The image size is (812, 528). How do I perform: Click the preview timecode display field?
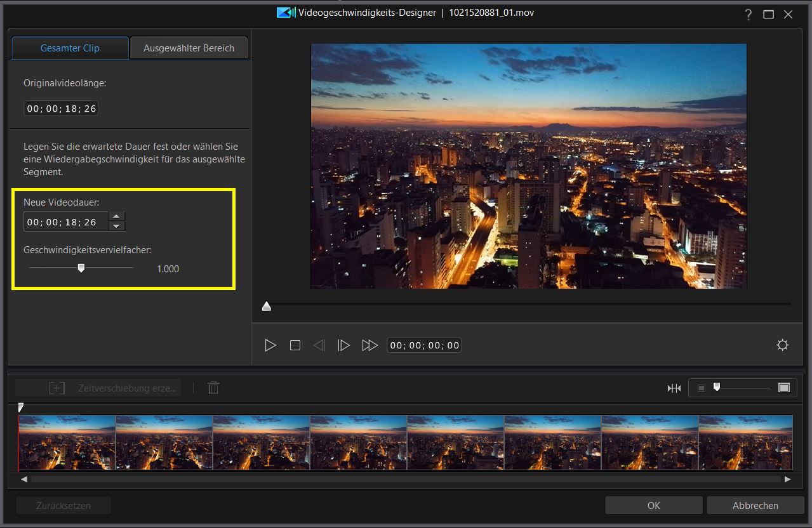coord(424,345)
